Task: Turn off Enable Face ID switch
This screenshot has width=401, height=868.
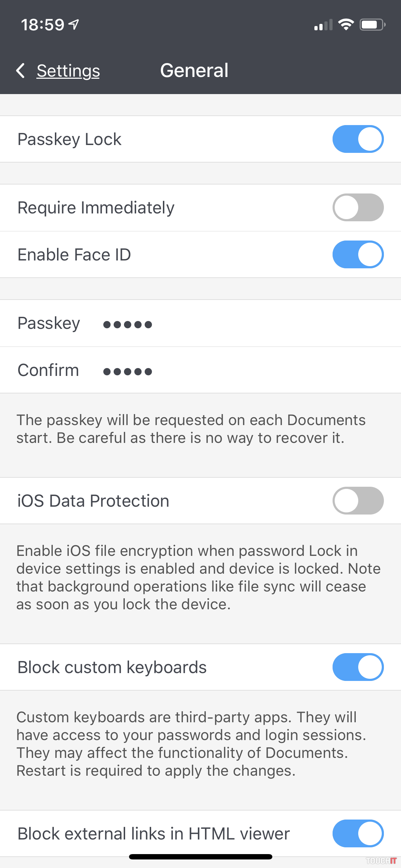Action: [x=358, y=254]
